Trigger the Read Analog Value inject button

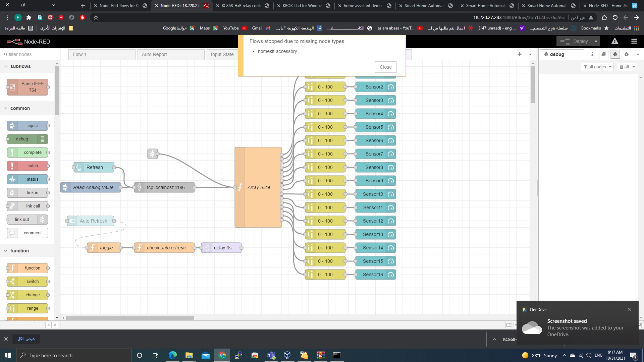pyautogui.click(x=65, y=187)
